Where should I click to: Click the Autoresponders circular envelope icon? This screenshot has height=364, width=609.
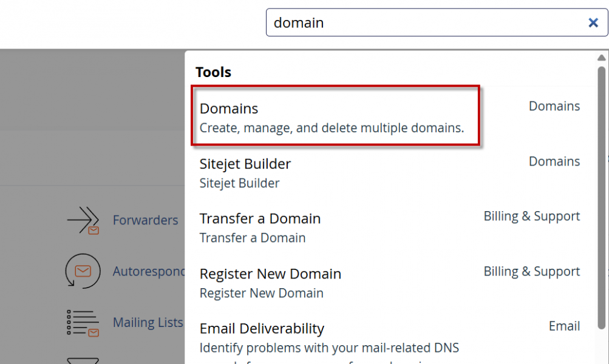(83, 271)
